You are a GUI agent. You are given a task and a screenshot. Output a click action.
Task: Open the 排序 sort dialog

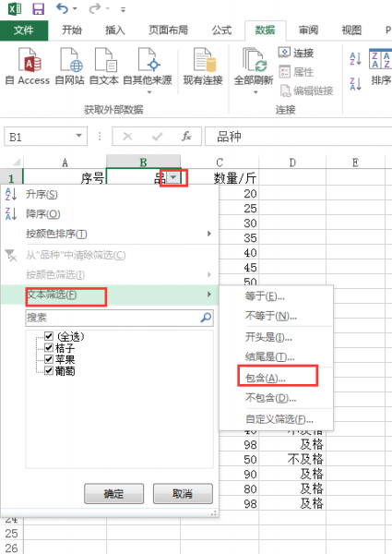(380, 67)
